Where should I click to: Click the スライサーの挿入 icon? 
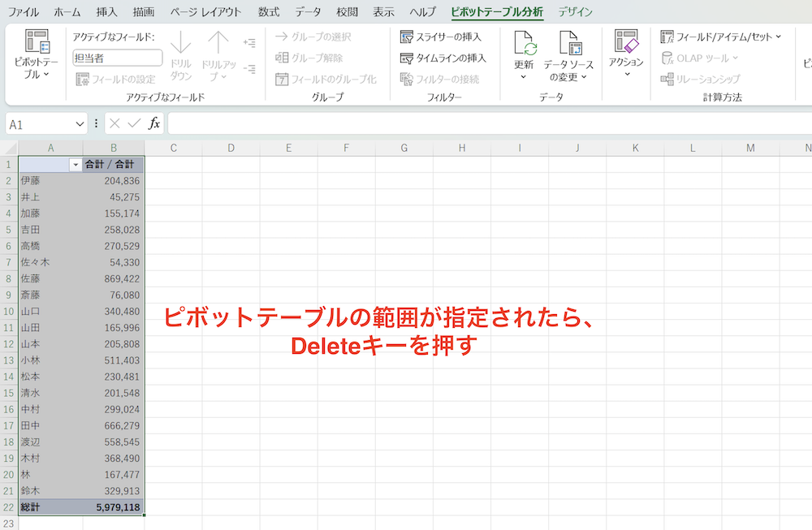(405, 37)
